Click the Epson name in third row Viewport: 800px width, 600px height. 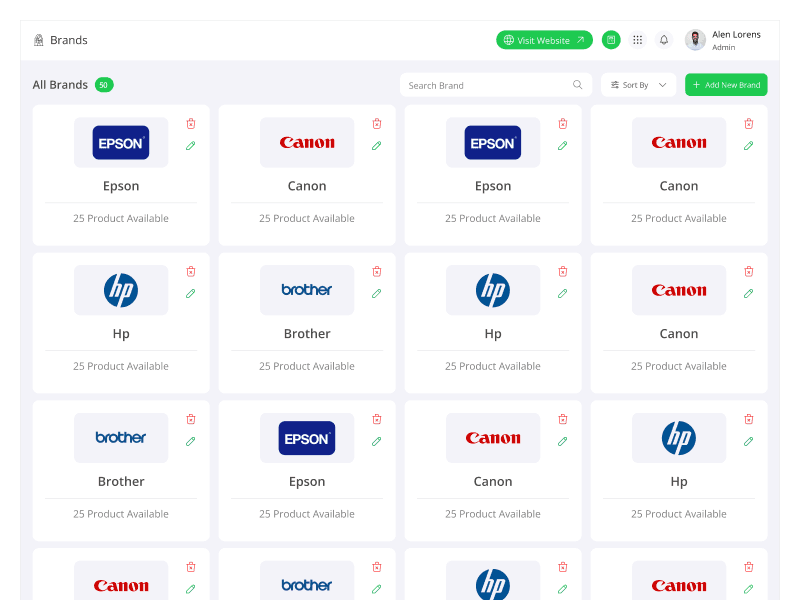(x=307, y=482)
